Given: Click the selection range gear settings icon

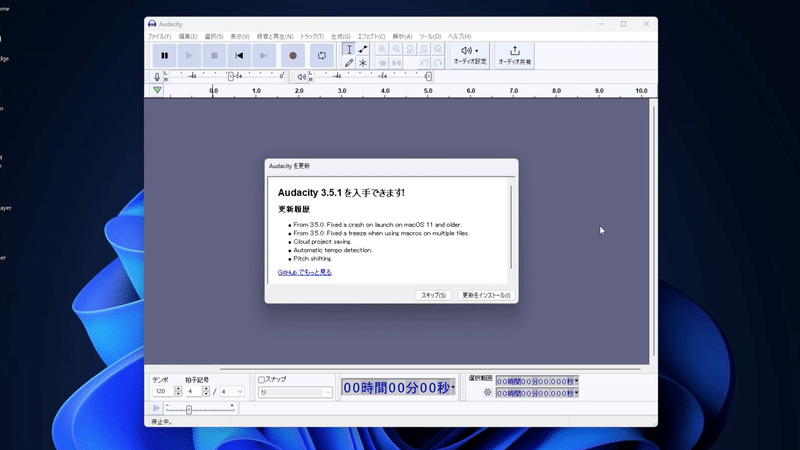Looking at the screenshot, I should click(x=487, y=392).
